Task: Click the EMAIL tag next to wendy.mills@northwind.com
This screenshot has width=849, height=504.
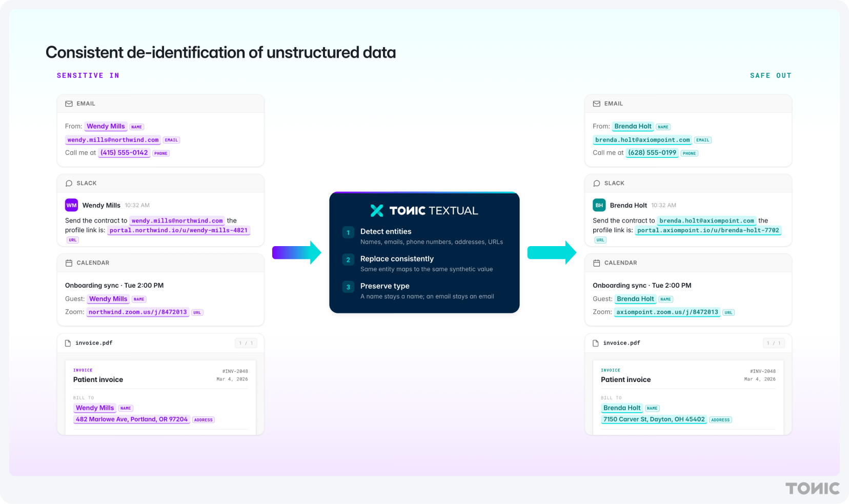Action: point(171,140)
